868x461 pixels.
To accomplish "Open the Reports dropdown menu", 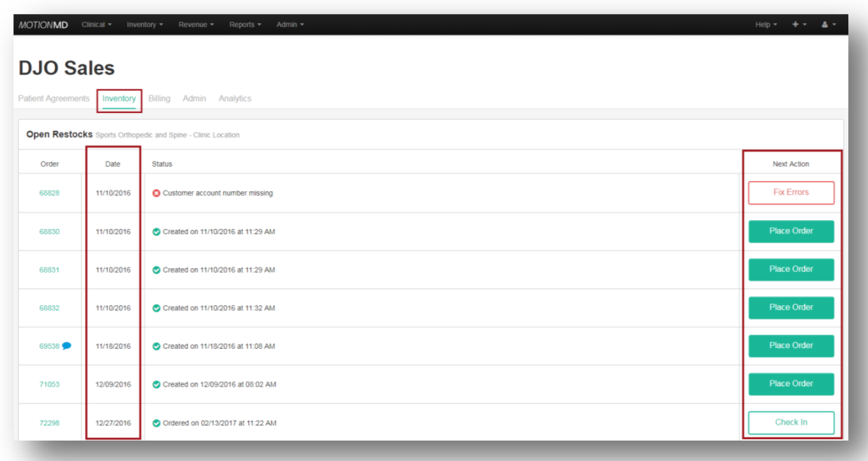I will click(245, 24).
